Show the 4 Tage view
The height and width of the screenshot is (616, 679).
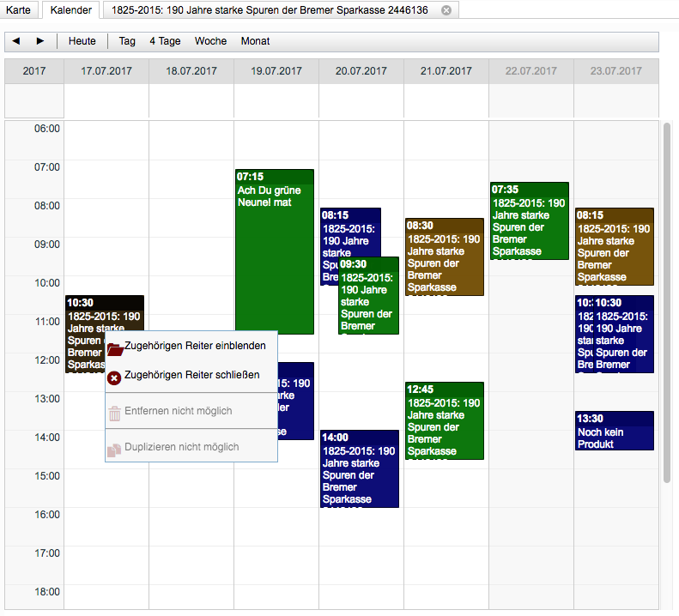(x=165, y=41)
